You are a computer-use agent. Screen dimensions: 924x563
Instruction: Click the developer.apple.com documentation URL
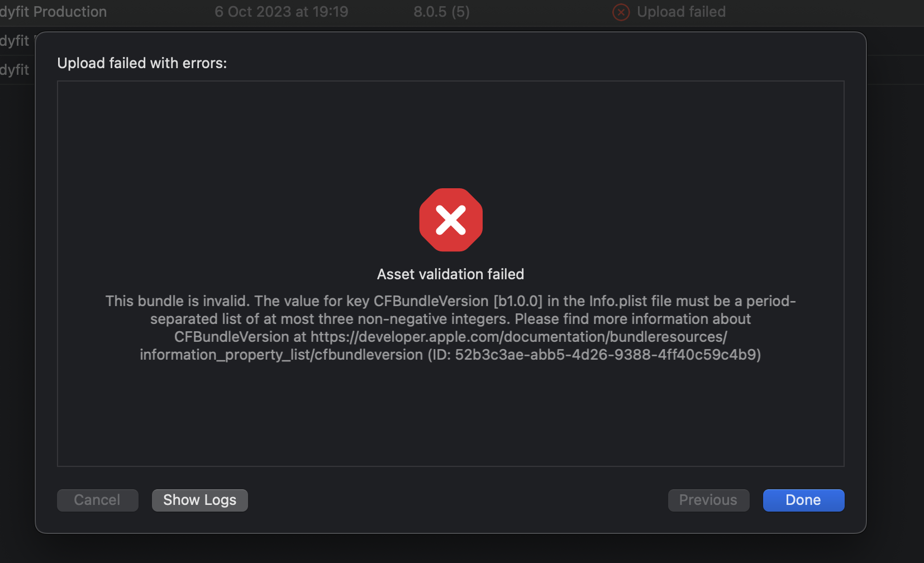[518, 337]
